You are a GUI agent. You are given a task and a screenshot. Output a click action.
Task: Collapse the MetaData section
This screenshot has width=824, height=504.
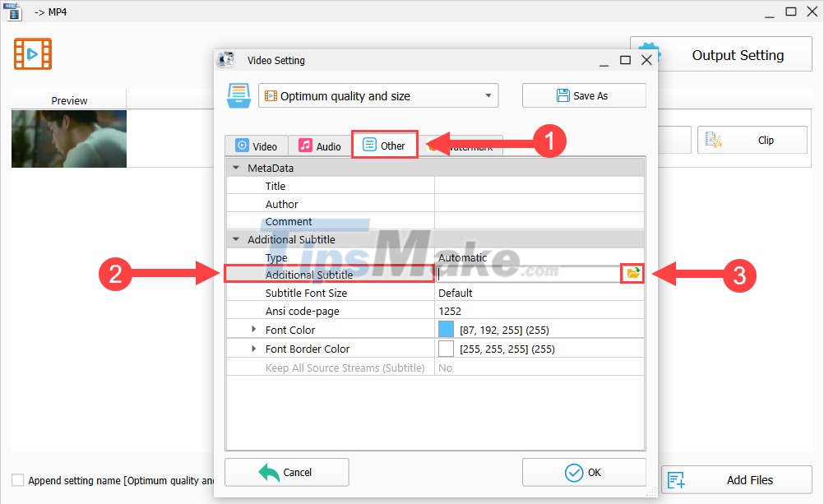[x=236, y=167]
